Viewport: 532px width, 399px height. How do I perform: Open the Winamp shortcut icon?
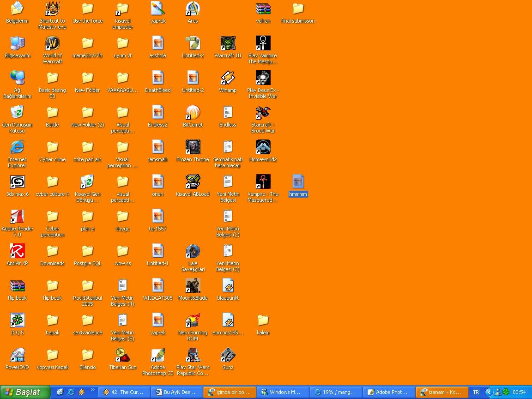pos(228,78)
